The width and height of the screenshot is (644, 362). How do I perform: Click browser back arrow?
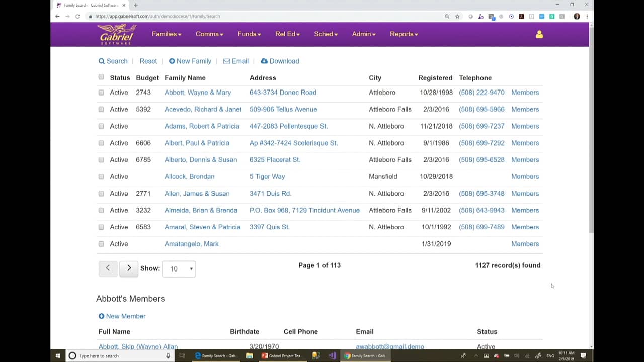pos(57,16)
